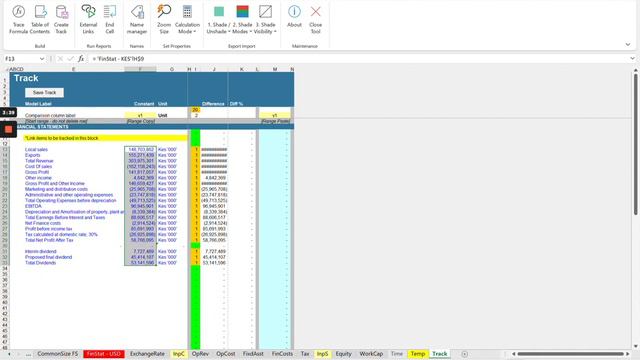Click the horizontal scrollbar right arrow
Viewport: 640px width, 360px height.
[x=628, y=354]
